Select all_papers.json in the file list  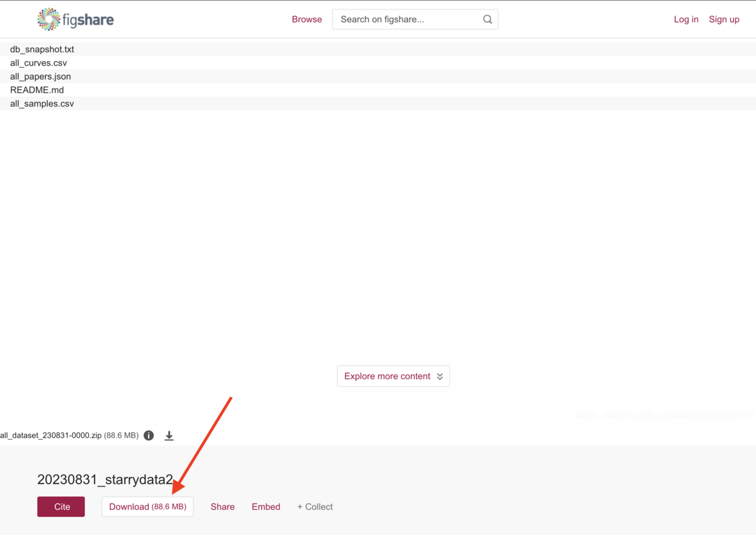40,76
